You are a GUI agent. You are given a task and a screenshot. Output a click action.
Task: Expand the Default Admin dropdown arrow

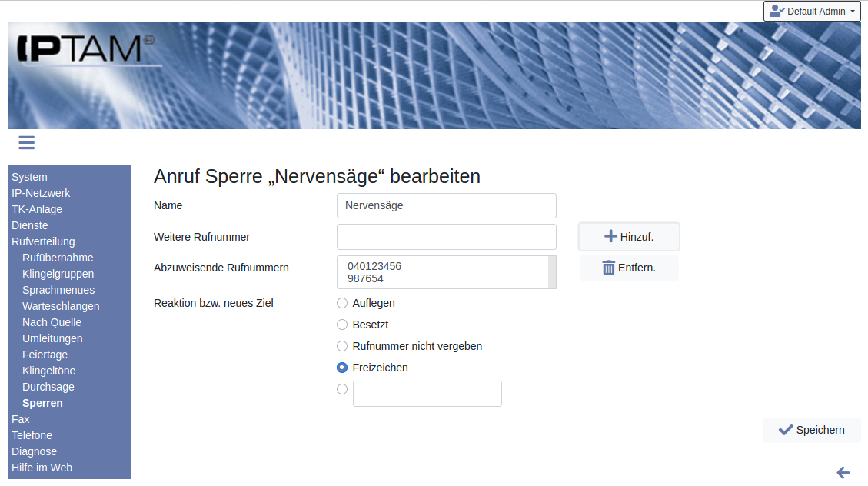click(853, 12)
